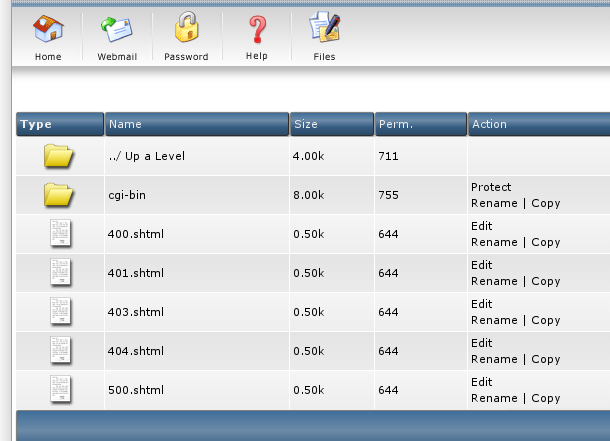
Task: Click Copy for 403.shtml
Action: tap(546, 320)
